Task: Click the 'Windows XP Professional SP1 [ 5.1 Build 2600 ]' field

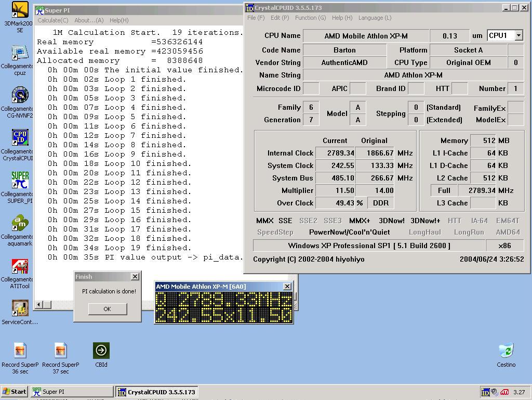Action: [x=369, y=246]
